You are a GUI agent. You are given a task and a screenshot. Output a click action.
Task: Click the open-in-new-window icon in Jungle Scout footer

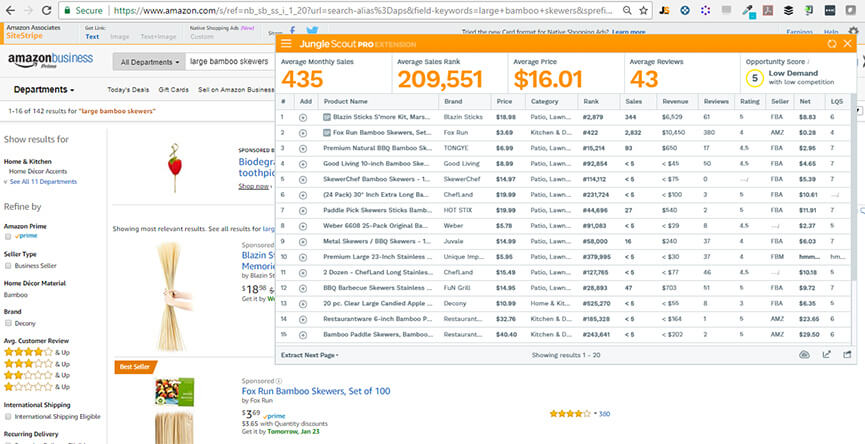coord(848,354)
